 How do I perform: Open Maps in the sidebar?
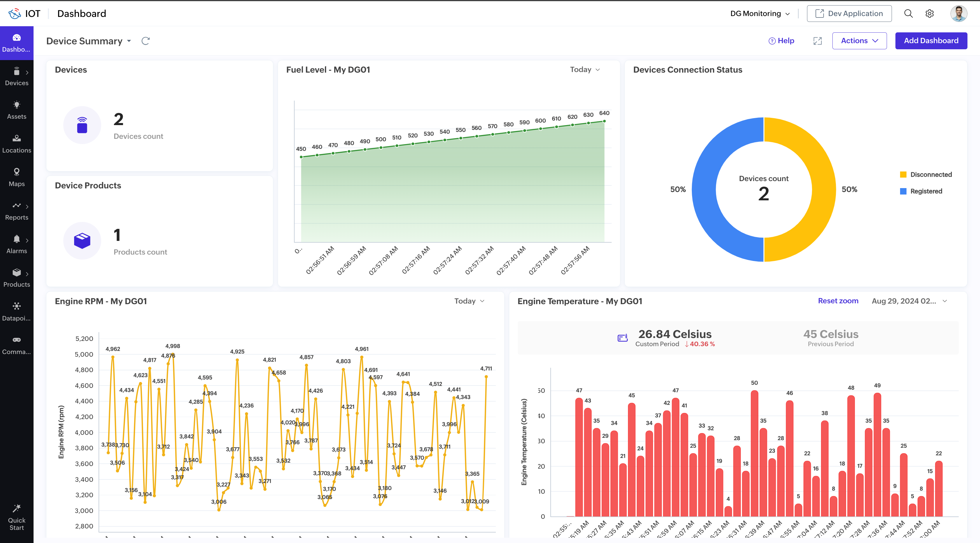(17, 177)
